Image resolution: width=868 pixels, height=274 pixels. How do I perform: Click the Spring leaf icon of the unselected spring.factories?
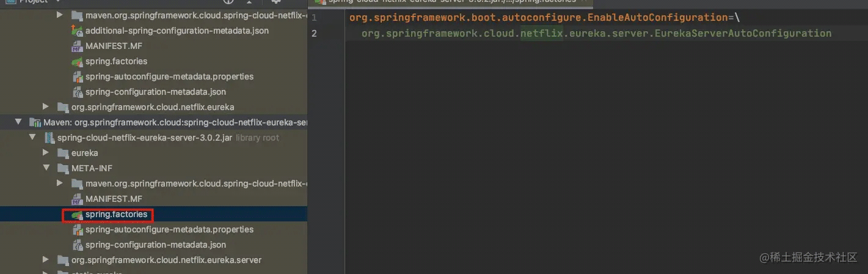point(77,61)
